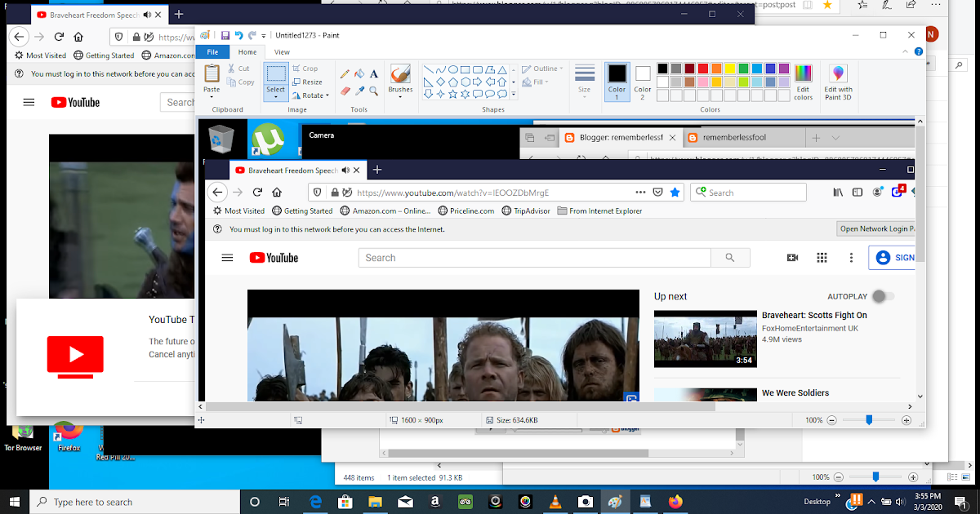Click the Home icon in the background Firefox window
The height and width of the screenshot is (514, 980).
[x=78, y=37]
